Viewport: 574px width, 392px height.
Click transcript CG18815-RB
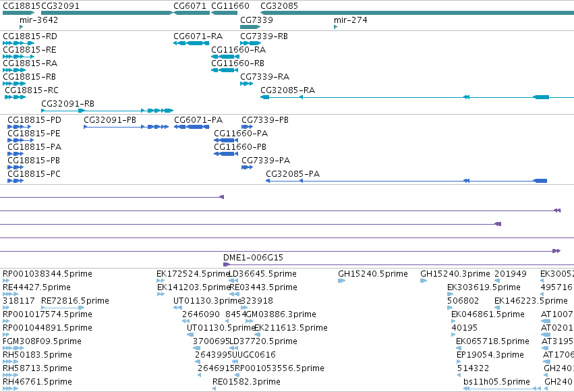[29, 77]
